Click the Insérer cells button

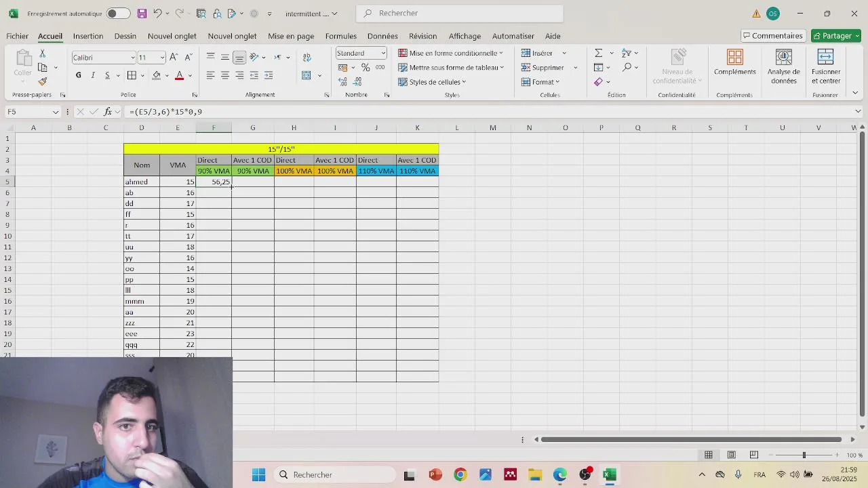536,53
